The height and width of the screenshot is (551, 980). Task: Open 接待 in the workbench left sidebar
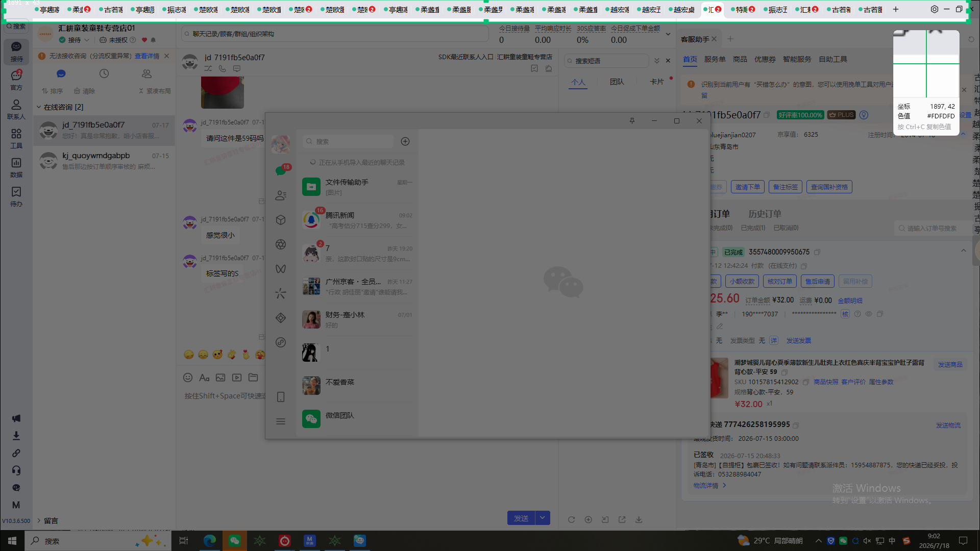point(16,52)
